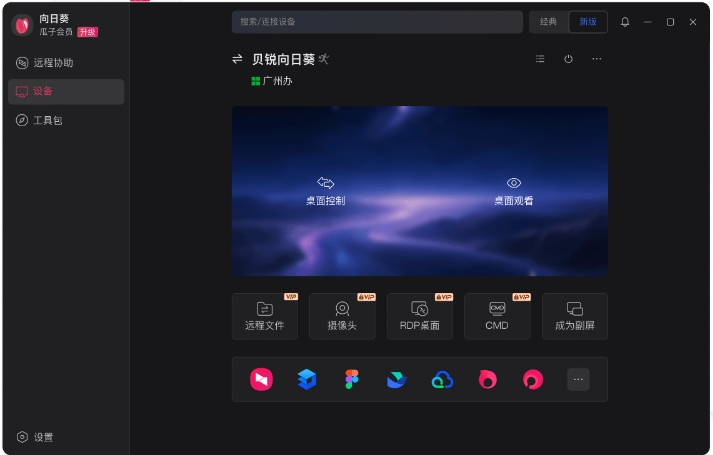Switch to the 经典 classic view
The width and height of the screenshot is (713, 455).
click(548, 22)
